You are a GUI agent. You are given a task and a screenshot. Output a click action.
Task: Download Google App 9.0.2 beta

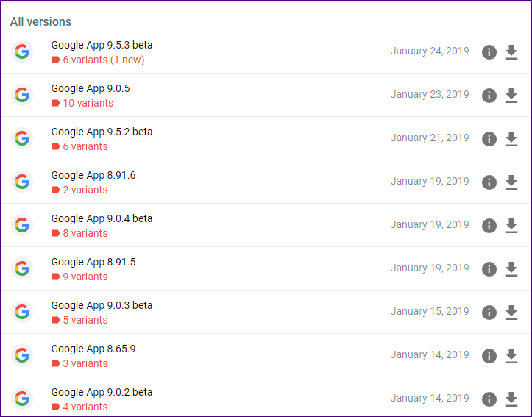coord(511,399)
